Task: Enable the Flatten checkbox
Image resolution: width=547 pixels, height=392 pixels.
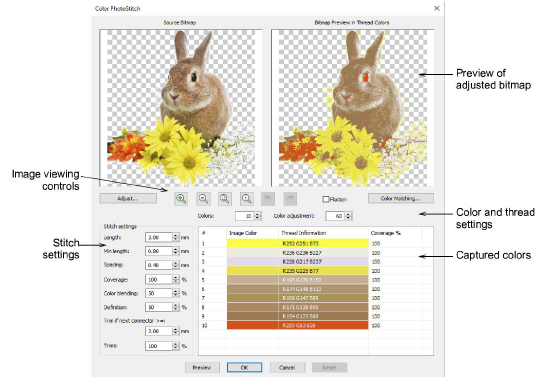Action: (x=326, y=199)
